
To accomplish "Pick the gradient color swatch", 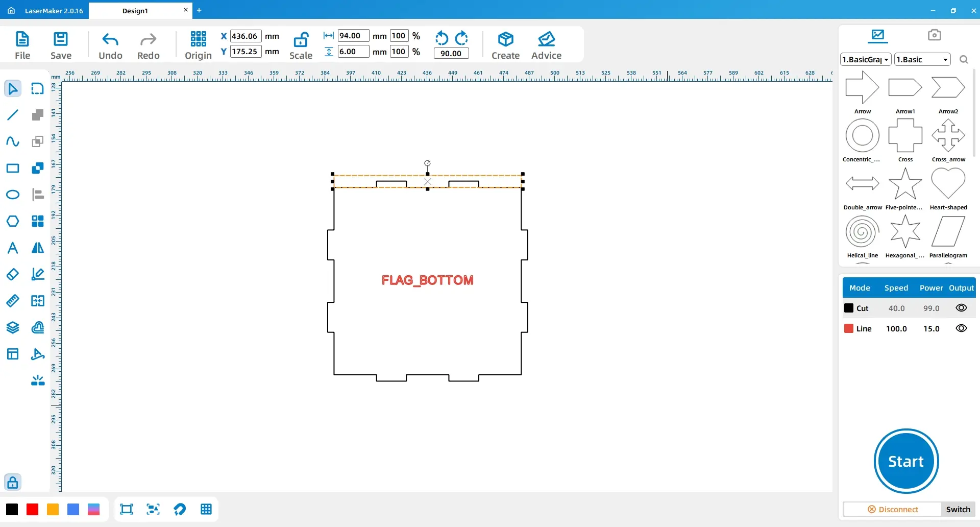I will pyautogui.click(x=93, y=509).
